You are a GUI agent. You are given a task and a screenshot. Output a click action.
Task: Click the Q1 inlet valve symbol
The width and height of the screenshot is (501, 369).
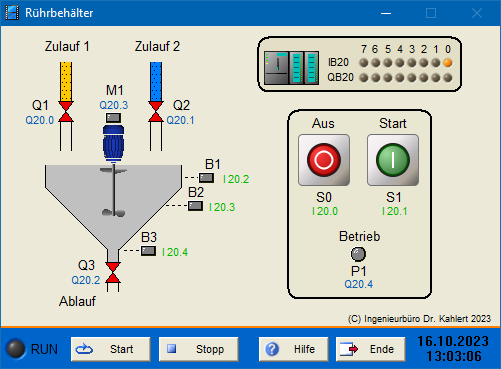coord(66,112)
